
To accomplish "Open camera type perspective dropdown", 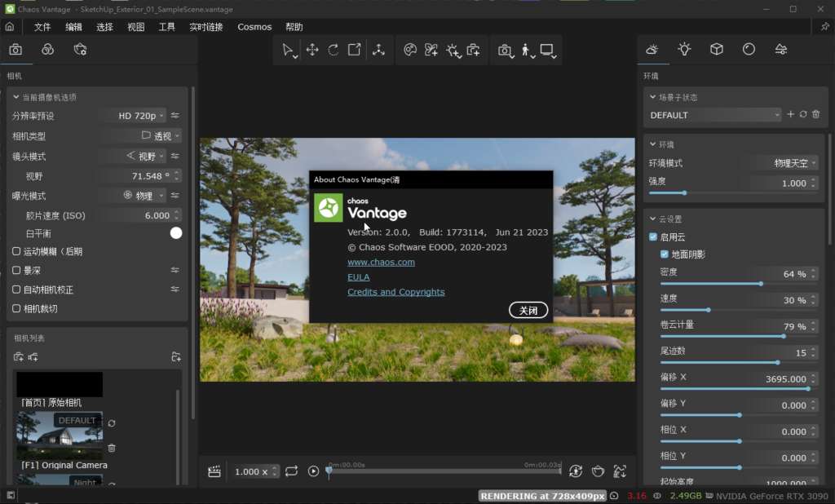I will [140, 136].
